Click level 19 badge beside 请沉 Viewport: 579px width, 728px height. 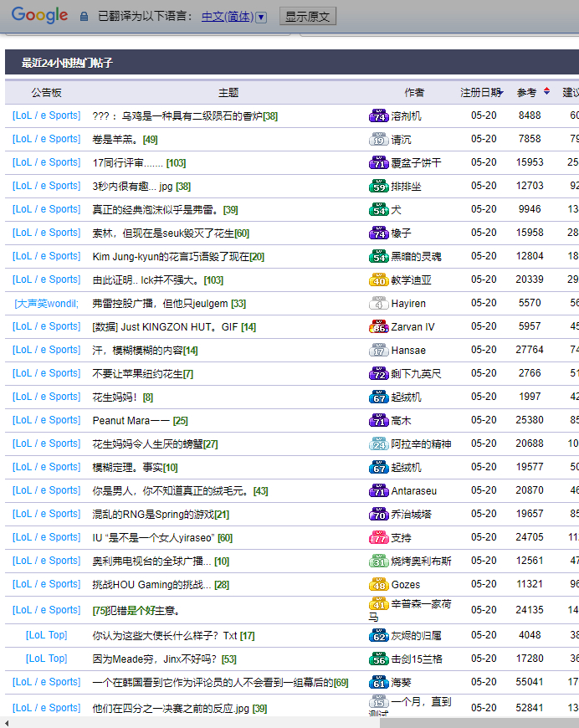click(x=378, y=139)
